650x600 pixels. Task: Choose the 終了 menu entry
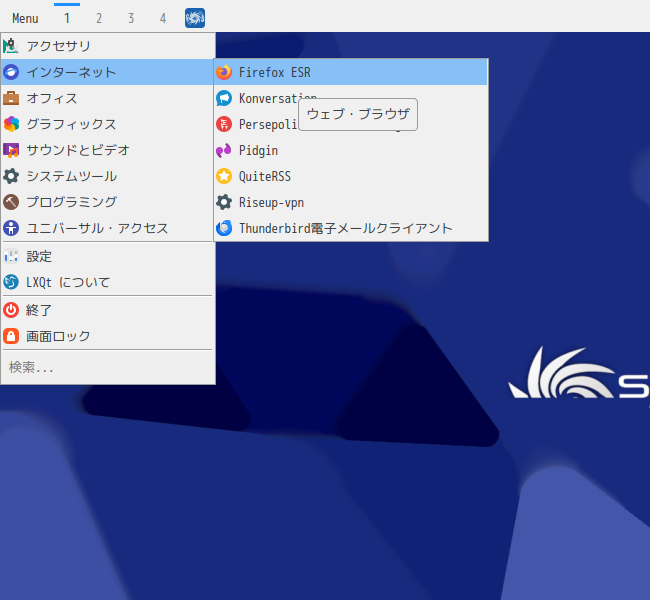pyautogui.click(x=107, y=310)
